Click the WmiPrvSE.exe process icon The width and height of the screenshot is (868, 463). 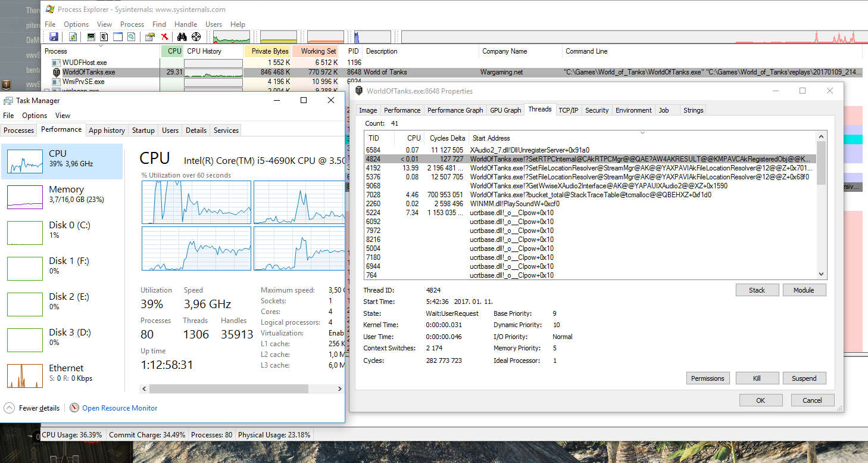point(57,82)
